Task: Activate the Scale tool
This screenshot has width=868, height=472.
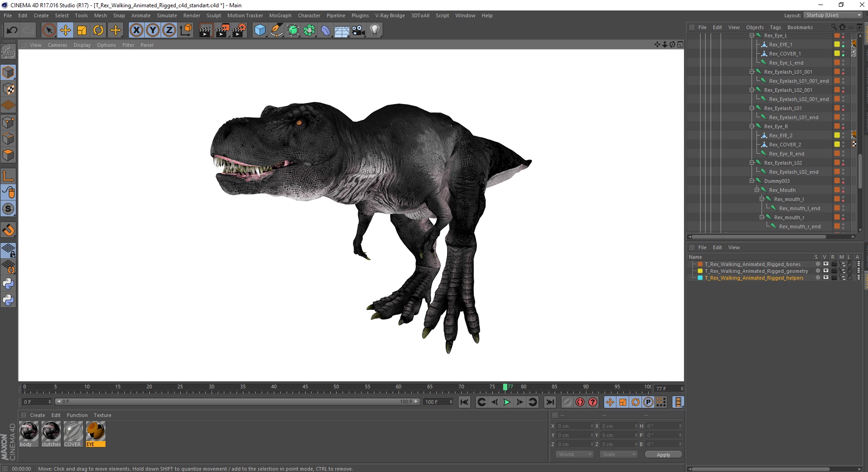Action: pos(82,30)
